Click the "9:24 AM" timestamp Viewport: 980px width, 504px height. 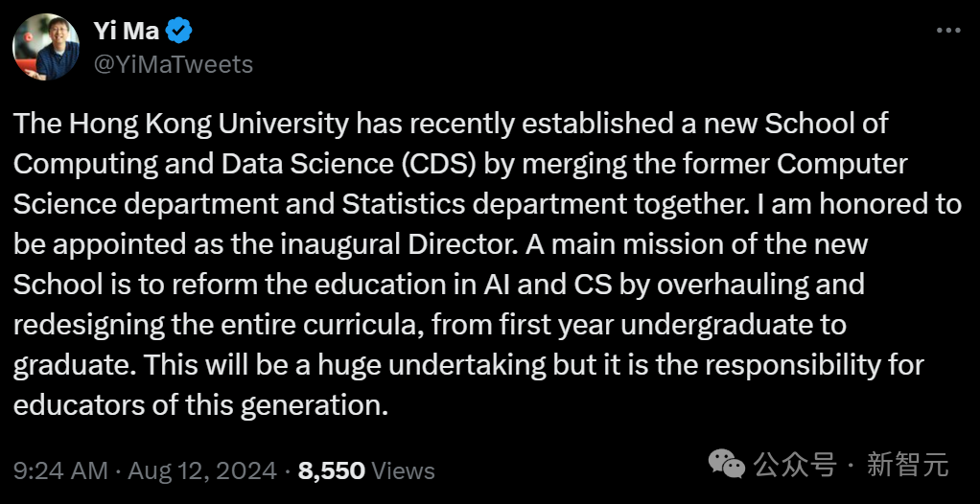coord(59,470)
